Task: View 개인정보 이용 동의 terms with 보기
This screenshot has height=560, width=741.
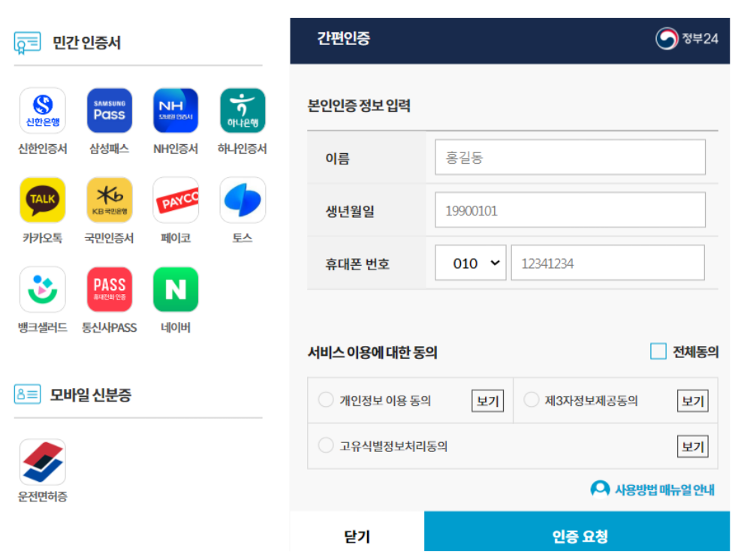Action: click(488, 401)
